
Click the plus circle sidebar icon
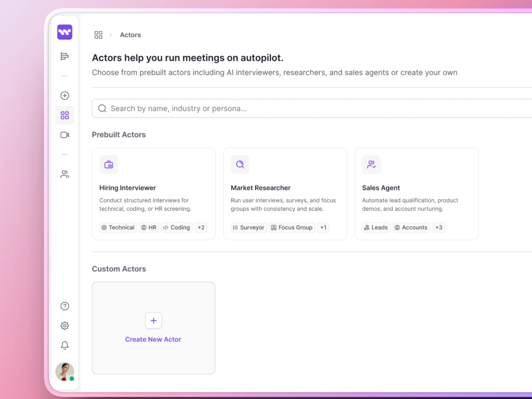[x=65, y=96]
